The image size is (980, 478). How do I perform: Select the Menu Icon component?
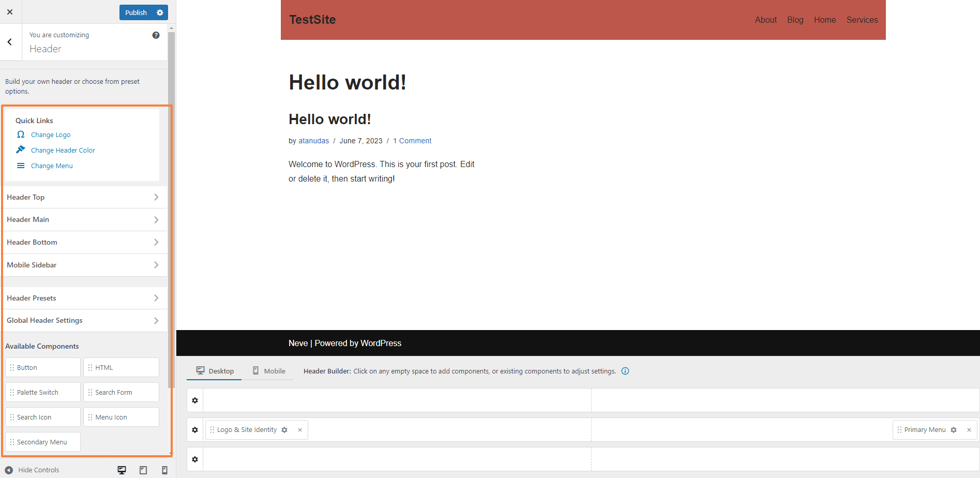[x=121, y=417]
